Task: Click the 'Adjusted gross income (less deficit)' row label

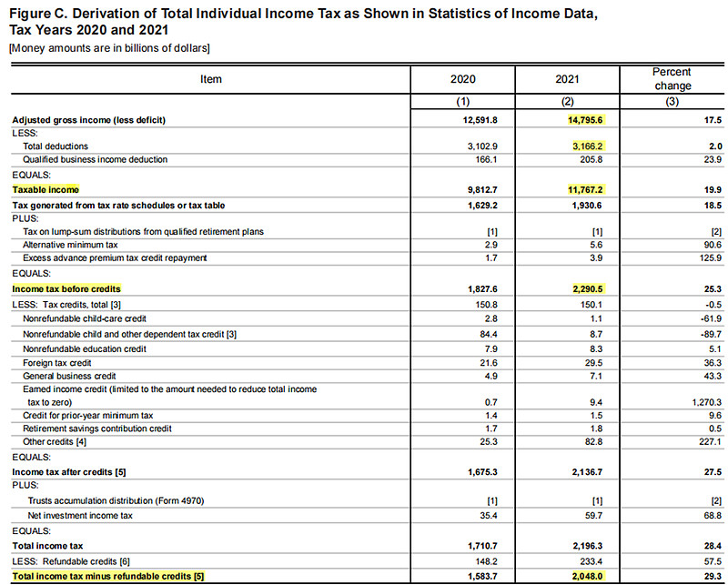Action: pos(88,120)
